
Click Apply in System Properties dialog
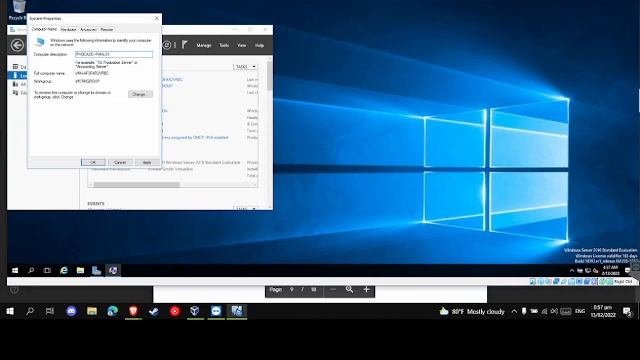click(147, 162)
